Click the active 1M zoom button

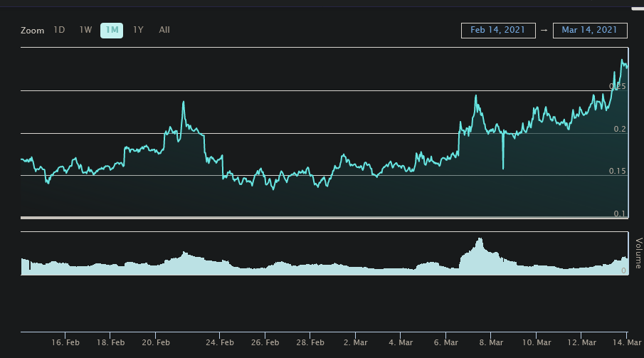112,30
